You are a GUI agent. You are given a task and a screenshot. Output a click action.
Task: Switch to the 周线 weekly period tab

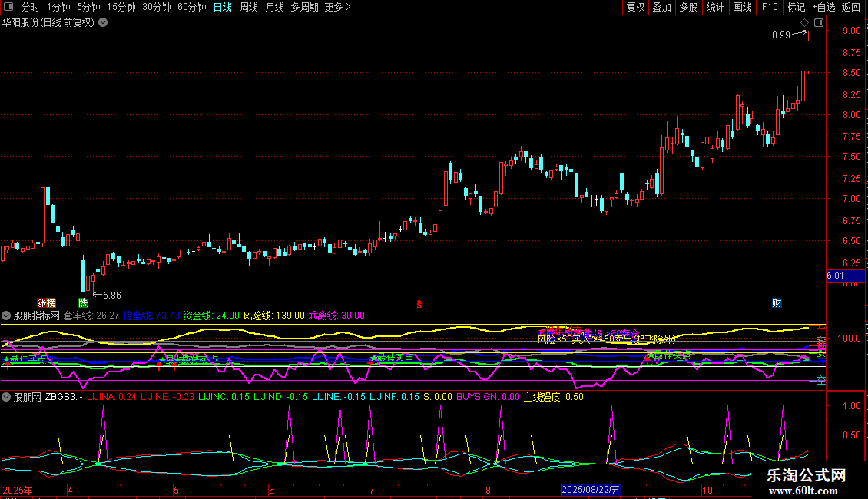click(249, 8)
